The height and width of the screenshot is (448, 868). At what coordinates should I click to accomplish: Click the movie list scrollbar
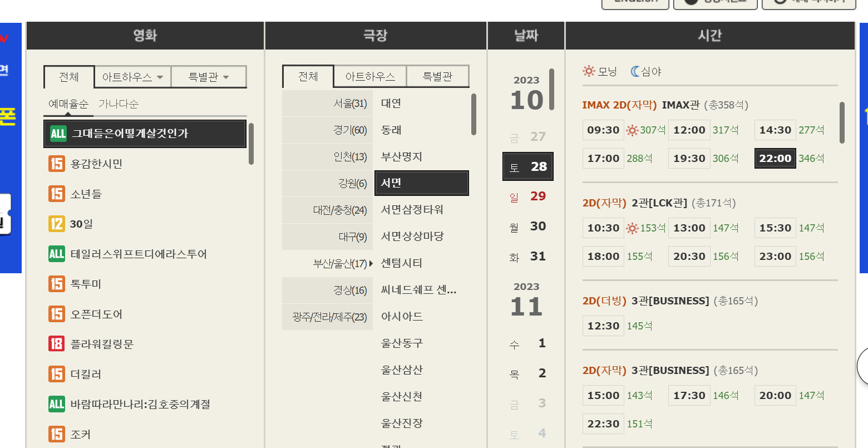click(x=251, y=144)
